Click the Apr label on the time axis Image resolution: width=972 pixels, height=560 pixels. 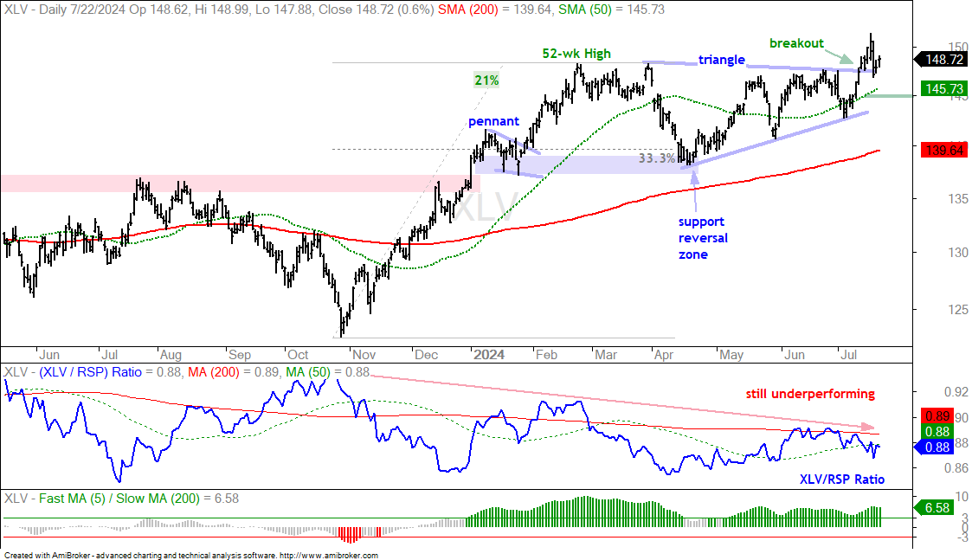click(664, 355)
